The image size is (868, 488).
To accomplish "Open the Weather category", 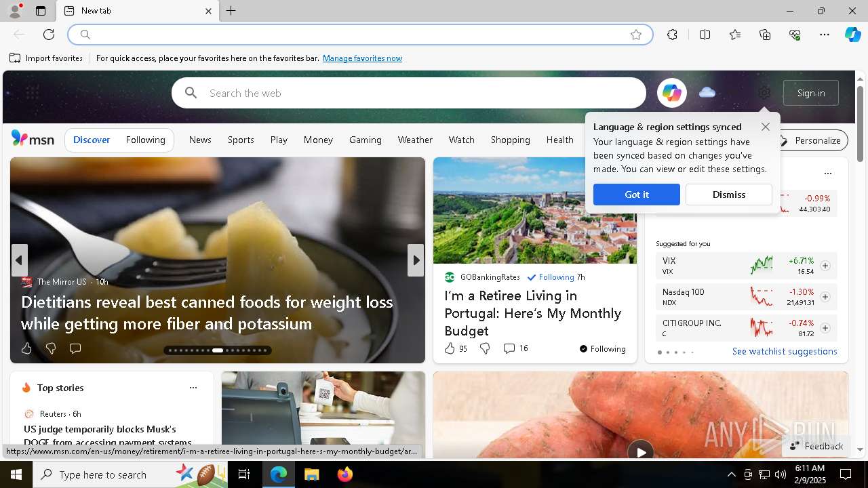I will 415,140.
